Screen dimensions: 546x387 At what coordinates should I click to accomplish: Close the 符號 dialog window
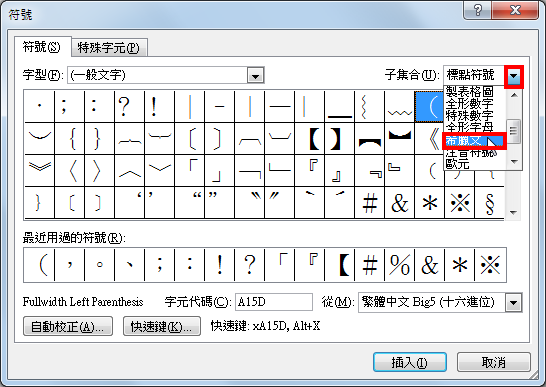pyautogui.click(x=515, y=10)
